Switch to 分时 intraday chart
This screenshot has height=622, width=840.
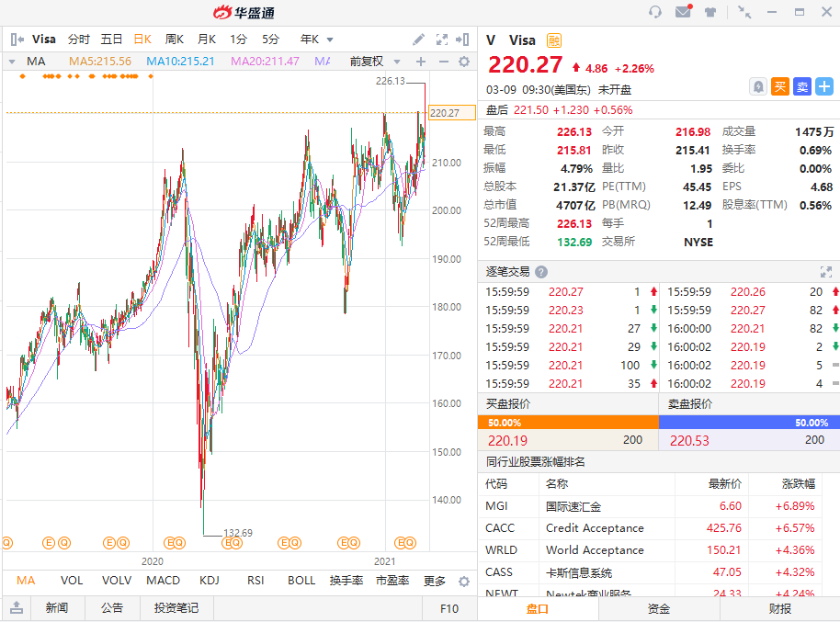click(x=79, y=40)
